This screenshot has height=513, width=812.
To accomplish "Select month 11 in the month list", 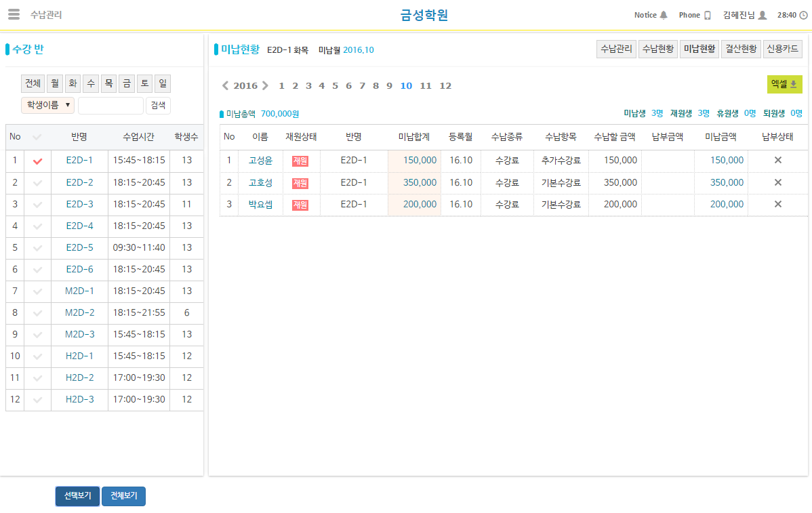I will tap(426, 86).
